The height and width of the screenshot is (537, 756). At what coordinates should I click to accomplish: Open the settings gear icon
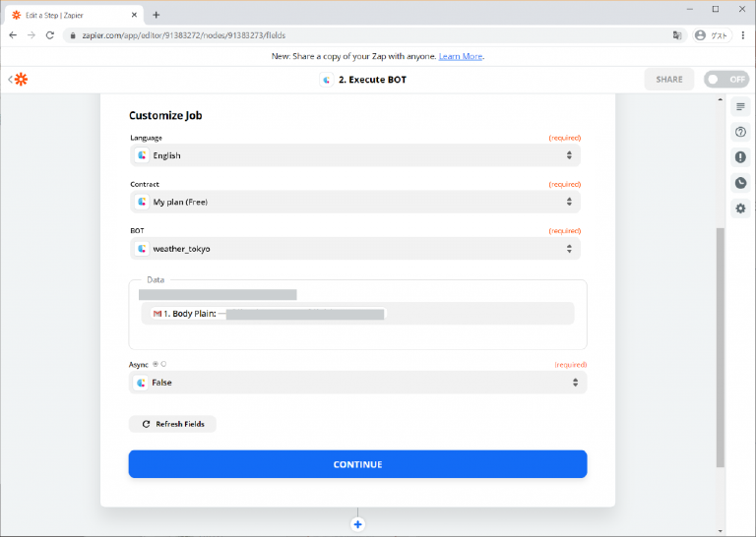click(740, 209)
